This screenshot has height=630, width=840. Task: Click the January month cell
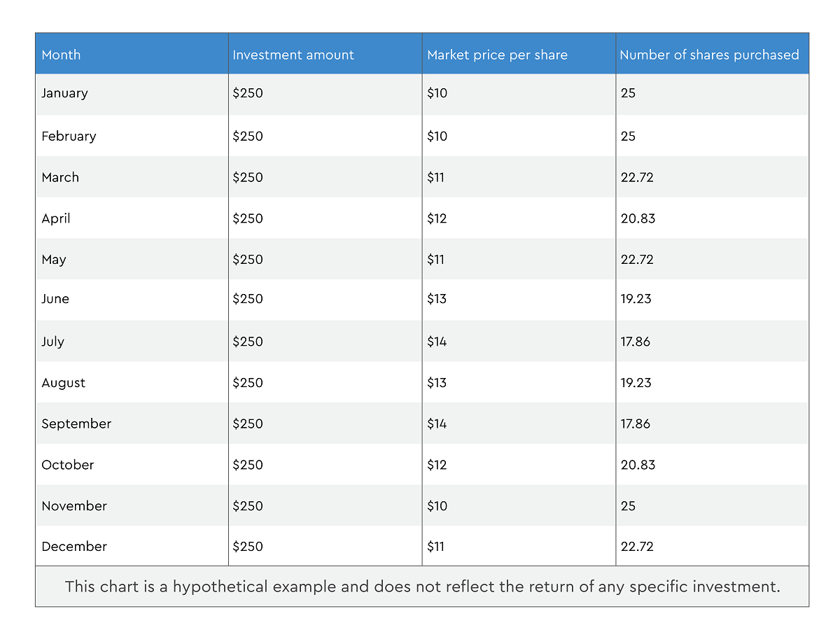64,93
